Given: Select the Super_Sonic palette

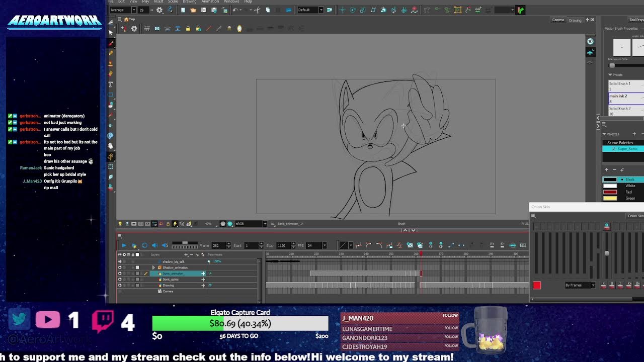Looking at the screenshot, I should pyautogui.click(x=624, y=149).
